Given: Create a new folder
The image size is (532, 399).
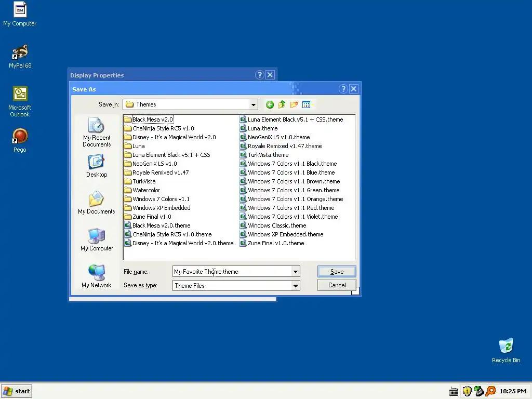Looking at the screenshot, I should coord(294,104).
